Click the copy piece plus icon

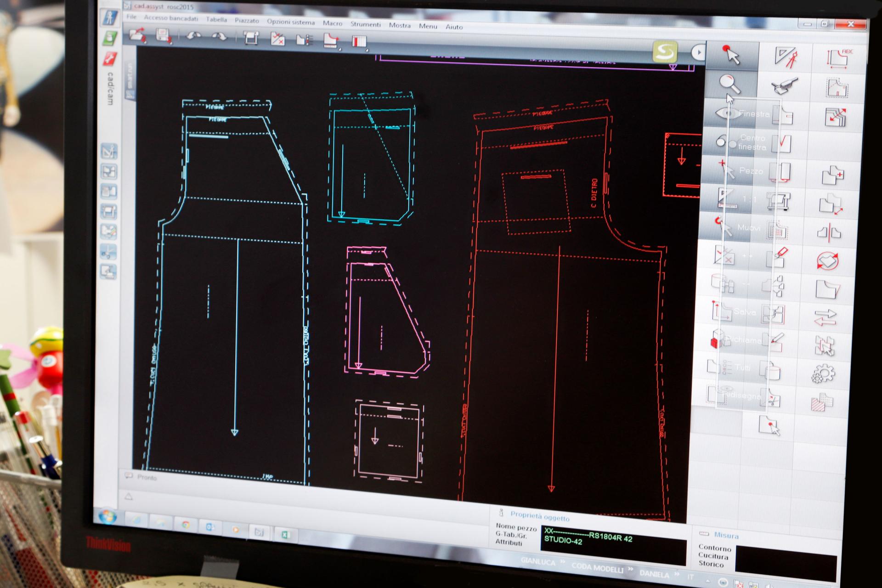click(x=833, y=175)
